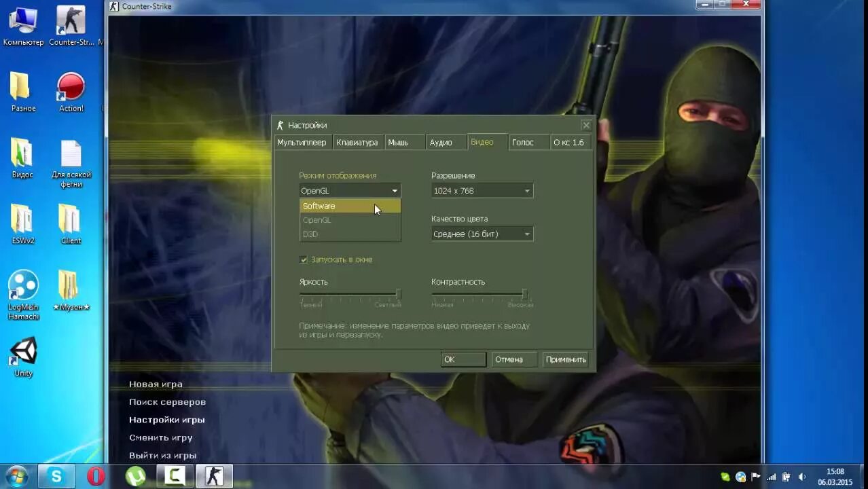Select Software in display mode list
The height and width of the screenshot is (489, 868).
pos(350,206)
